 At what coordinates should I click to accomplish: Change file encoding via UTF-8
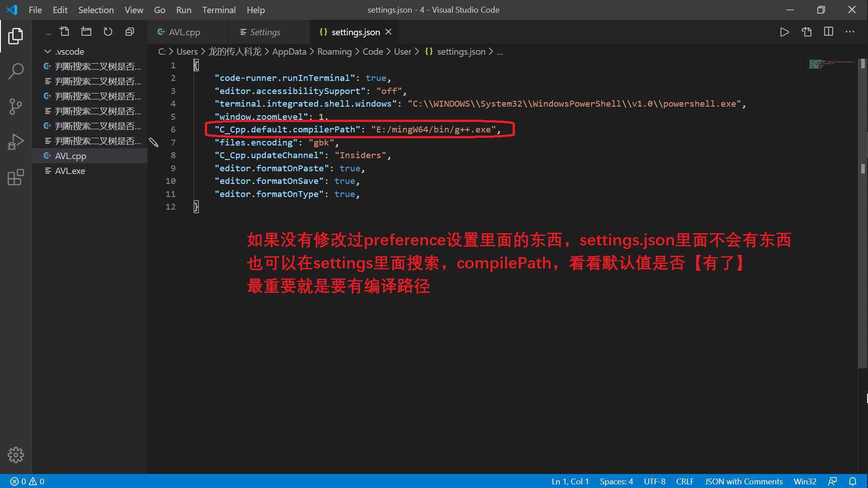tap(655, 482)
